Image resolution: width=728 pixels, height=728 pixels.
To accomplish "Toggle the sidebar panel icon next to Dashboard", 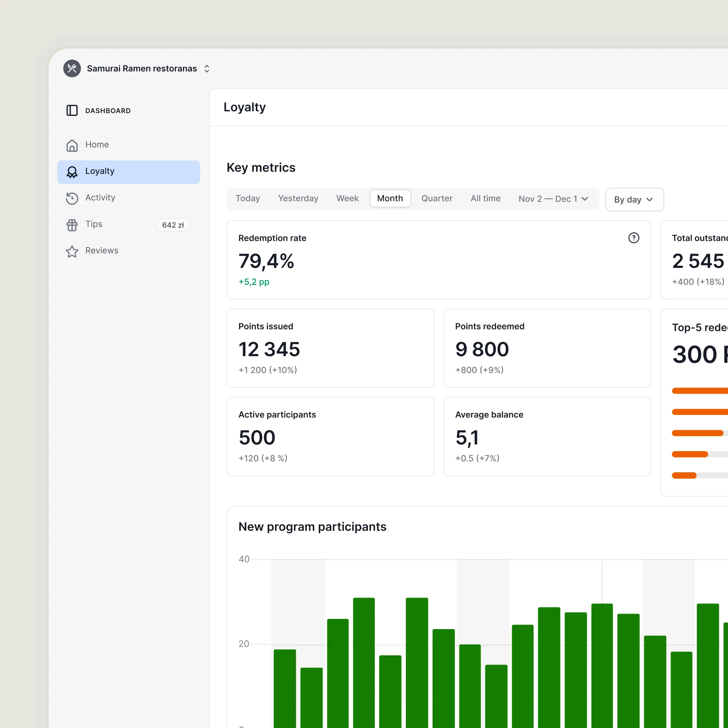I will click(x=72, y=110).
